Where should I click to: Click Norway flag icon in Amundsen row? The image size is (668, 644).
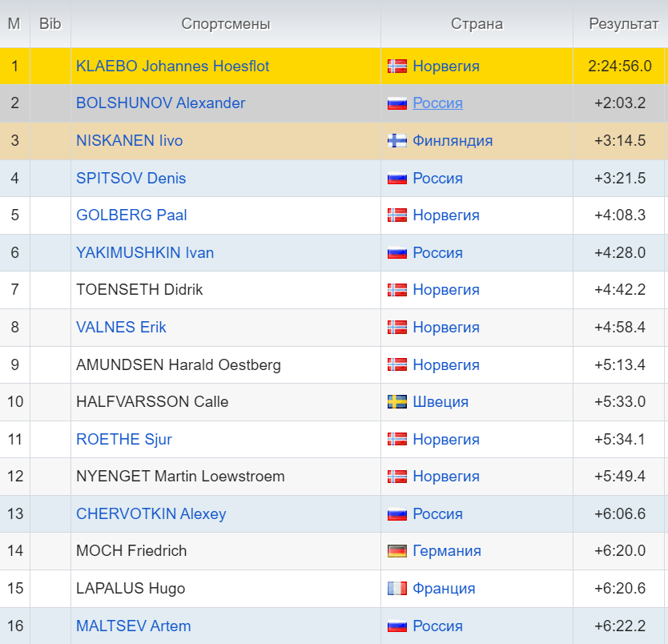click(397, 364)
